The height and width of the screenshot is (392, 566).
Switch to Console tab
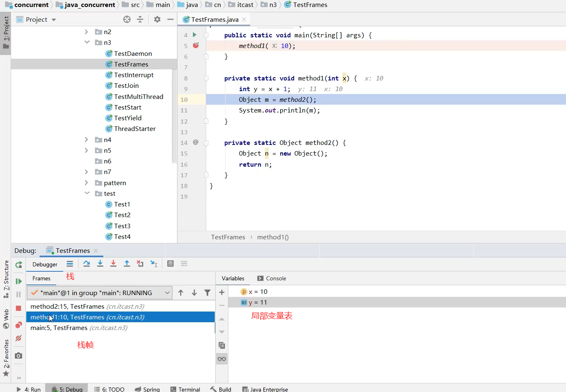coord(271,278)
